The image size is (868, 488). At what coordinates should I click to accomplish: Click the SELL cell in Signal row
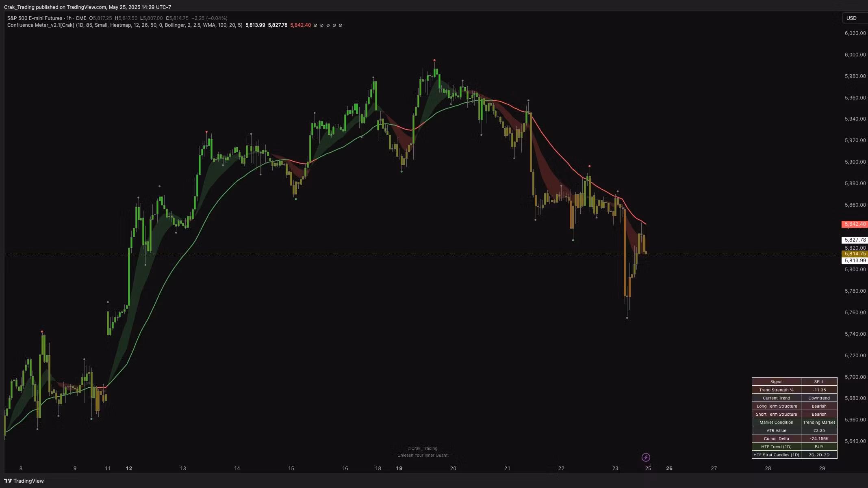[x=819, y=382]
